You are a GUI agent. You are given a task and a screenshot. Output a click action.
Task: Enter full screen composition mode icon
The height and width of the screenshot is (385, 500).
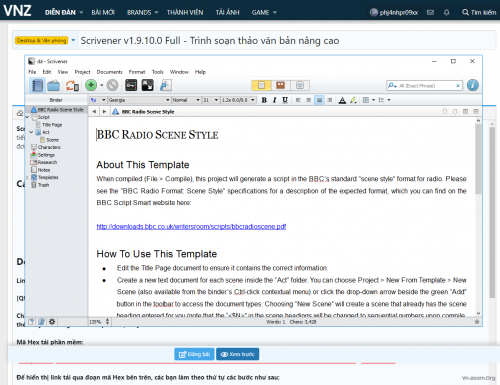pyautogui.click(x=147, y=85)
